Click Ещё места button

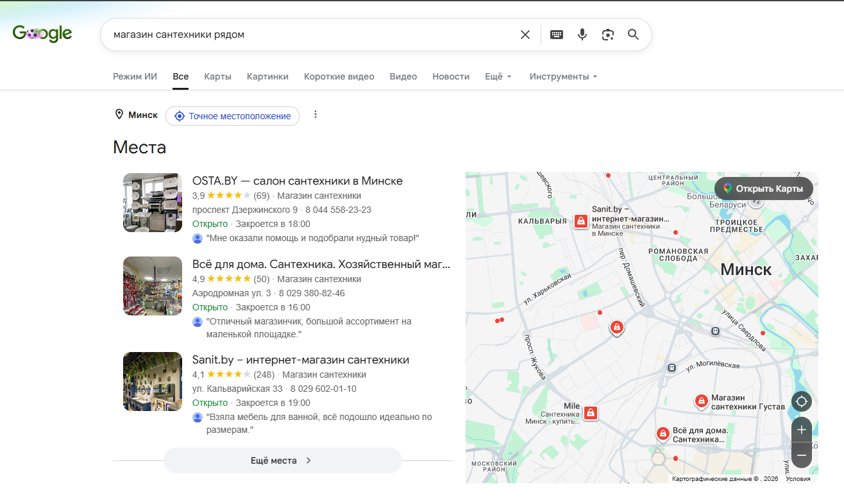coord(282,460)
